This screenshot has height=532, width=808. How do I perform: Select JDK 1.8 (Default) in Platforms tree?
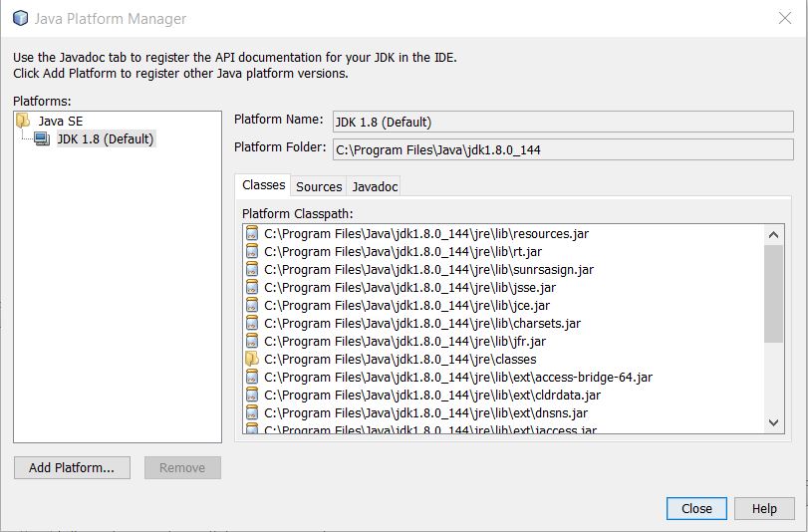pos(105,139)
